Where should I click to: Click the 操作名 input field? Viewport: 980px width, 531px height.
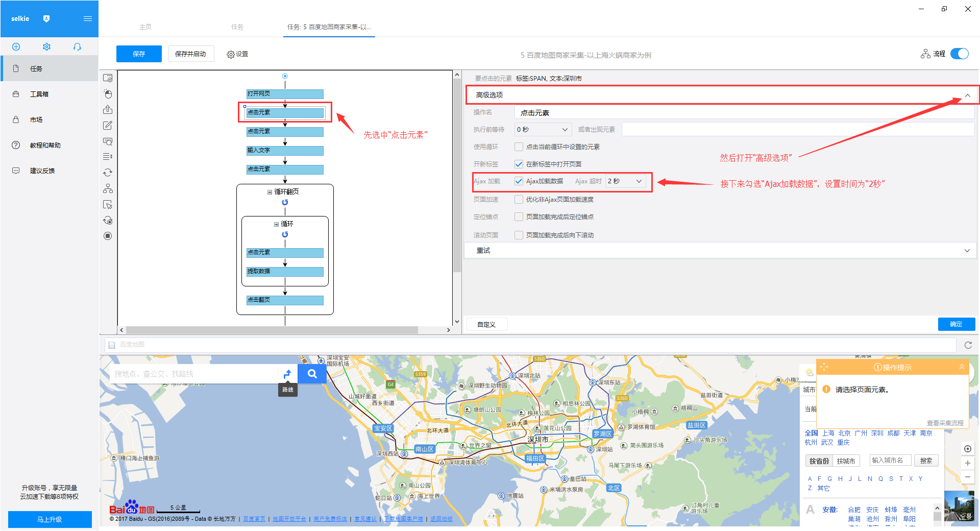[744, 113]
